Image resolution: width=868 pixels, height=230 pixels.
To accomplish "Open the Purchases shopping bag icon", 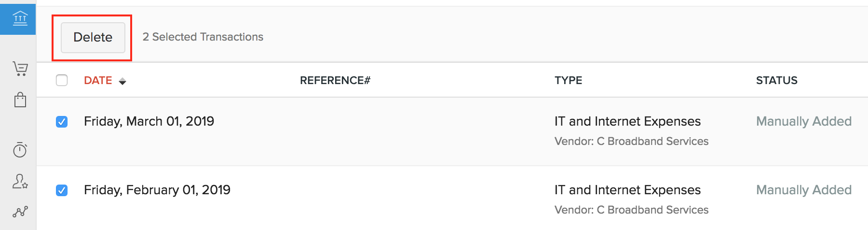I will [x=20, y=100].
